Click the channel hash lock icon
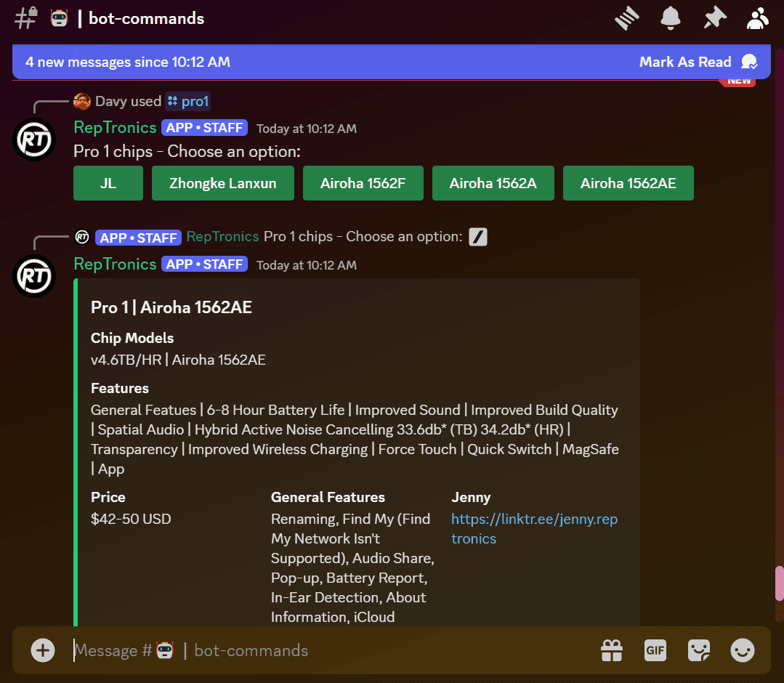This screenshot has height=683, width=784. tap(25, 18)
